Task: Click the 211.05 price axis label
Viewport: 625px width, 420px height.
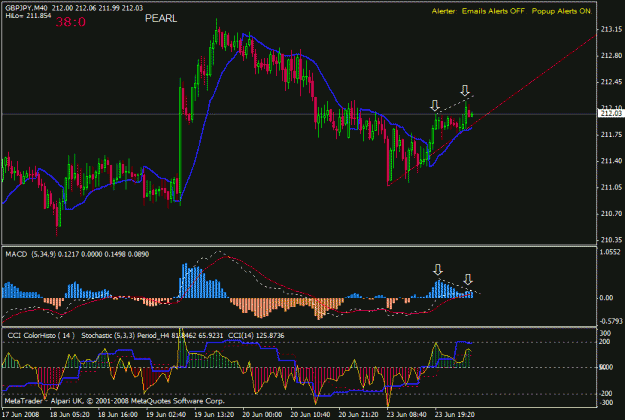Action: [611, 187]
